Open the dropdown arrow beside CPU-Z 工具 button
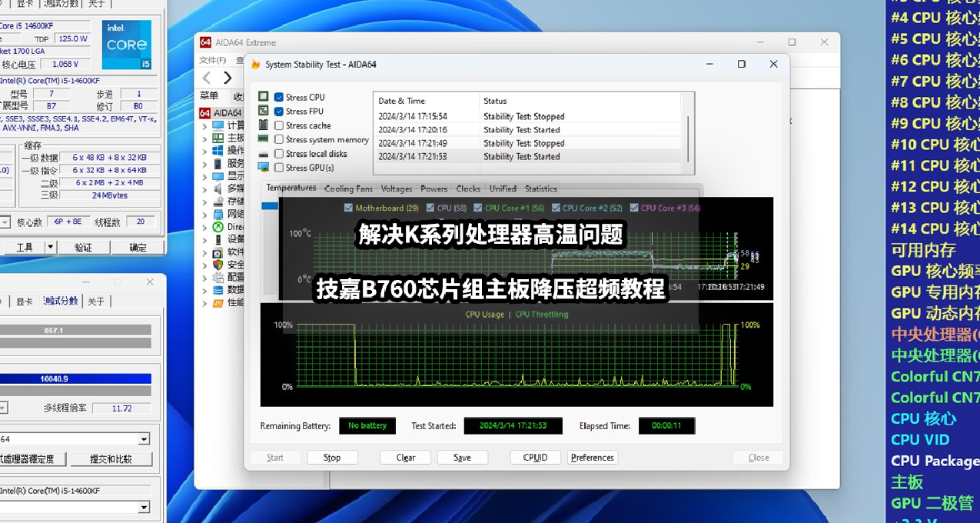The height and width of the screenshot is (523, 980). (x=50, y=247)
